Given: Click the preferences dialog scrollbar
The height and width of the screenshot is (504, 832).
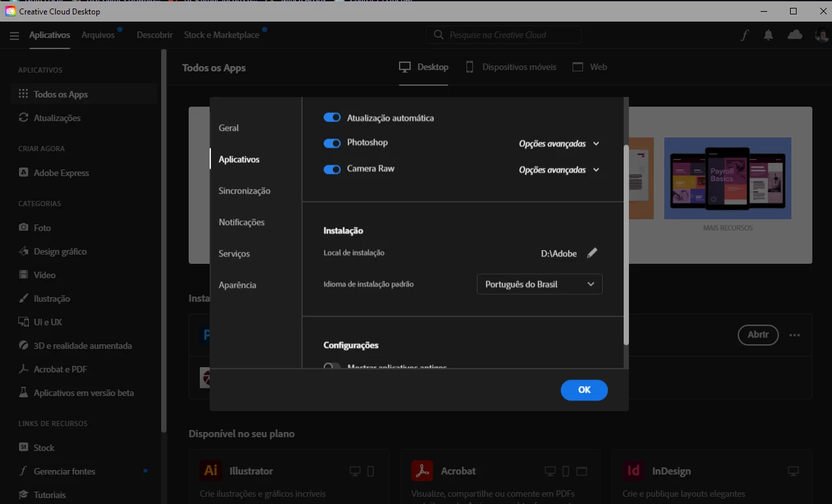Looking at the screenshot, I should (626, 245).
